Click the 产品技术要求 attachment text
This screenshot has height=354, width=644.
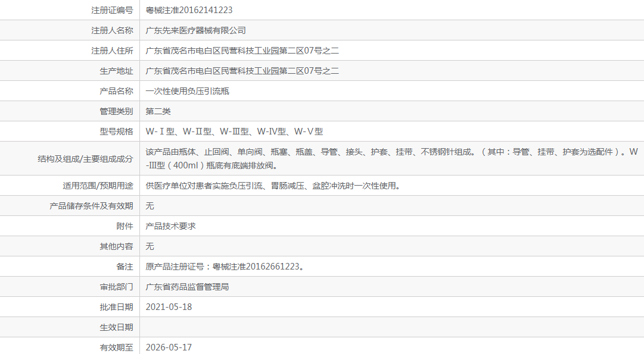point(170,226)
